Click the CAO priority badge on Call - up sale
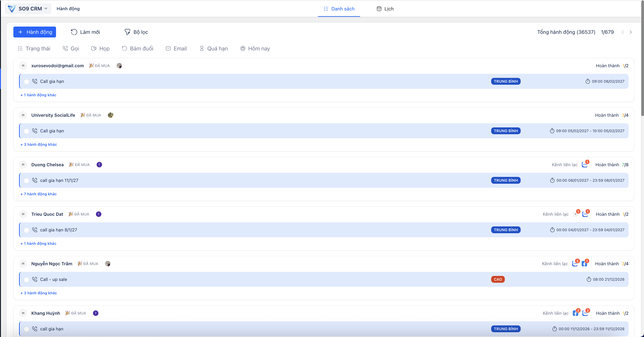This screenshot has width=644, height=337. point(498,279)
